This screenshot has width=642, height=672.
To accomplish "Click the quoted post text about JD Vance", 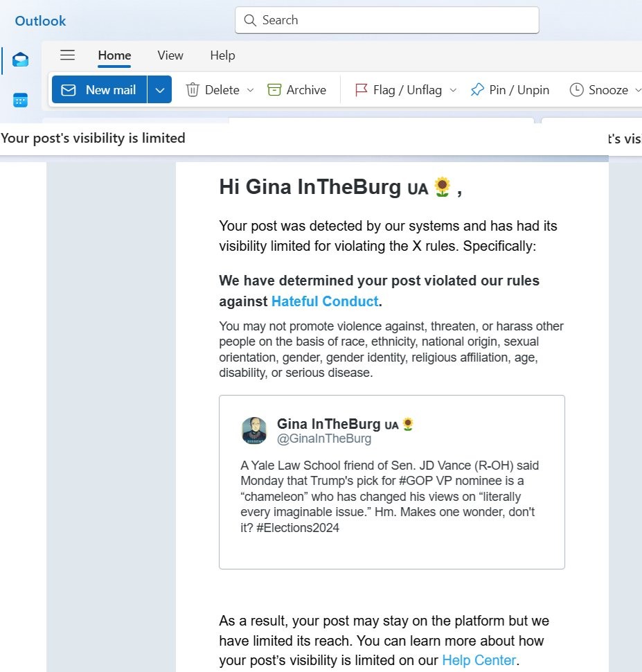I will click(x=390, y=496).
